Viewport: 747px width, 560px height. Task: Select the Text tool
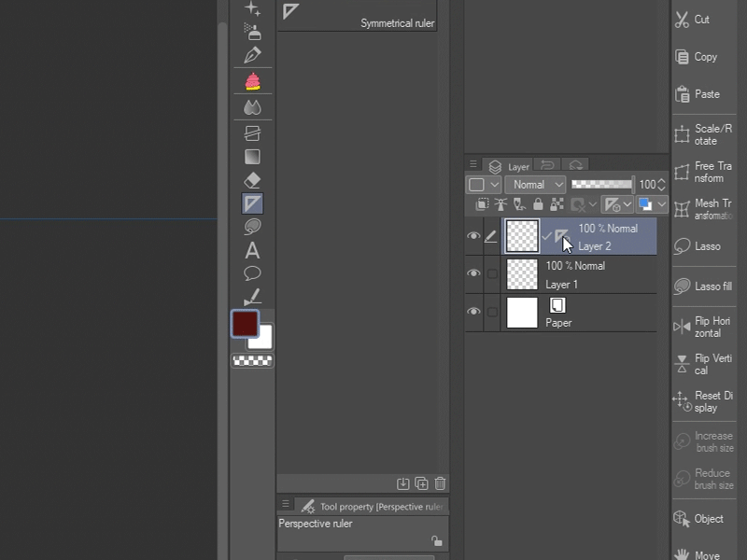252,251
